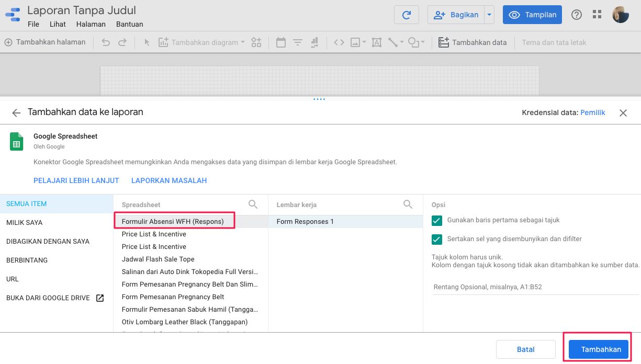The height and width of the screenshot is (364, 641).
Task: Toggle 'Sertakan sel yang disembunyikan' checkbox
Action: [x=437, y=239]
